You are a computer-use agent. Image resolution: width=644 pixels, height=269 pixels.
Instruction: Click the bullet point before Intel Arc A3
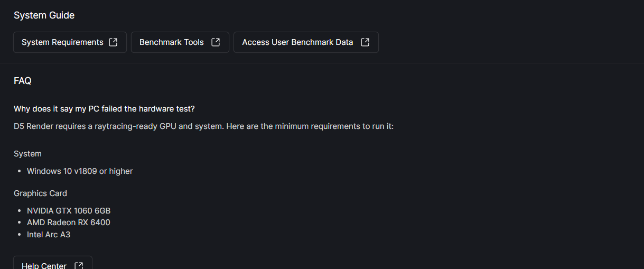tap(19, 235)
